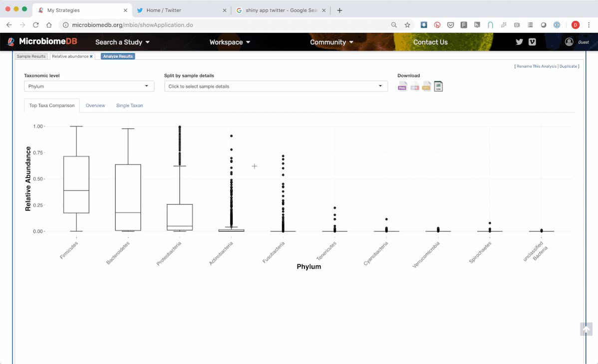Click the site info icon
The width and height of the screenshot is (598, 364).
(x=65, y=25)
